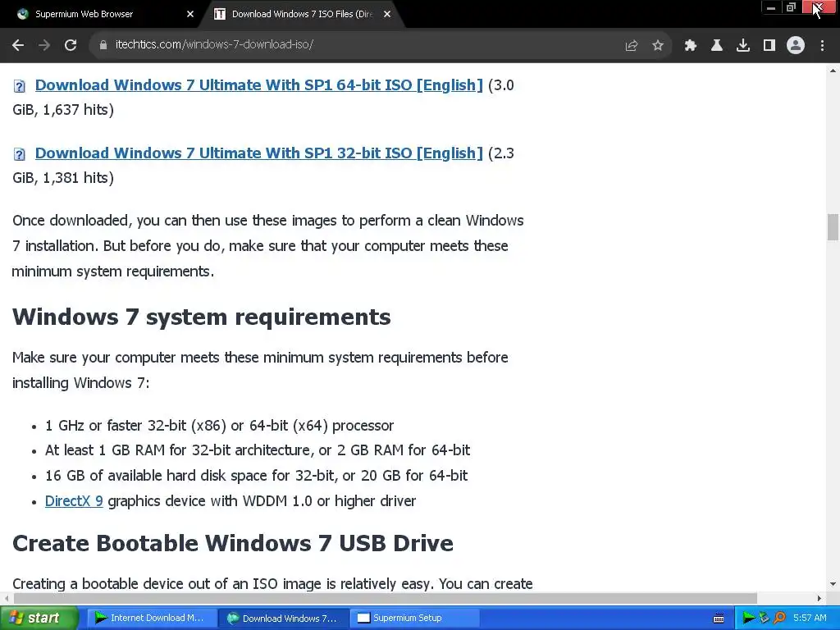This screenshot has width=840, height=630.
Task: Open the browser downloads icon
Action: click(x=743, y=46)
